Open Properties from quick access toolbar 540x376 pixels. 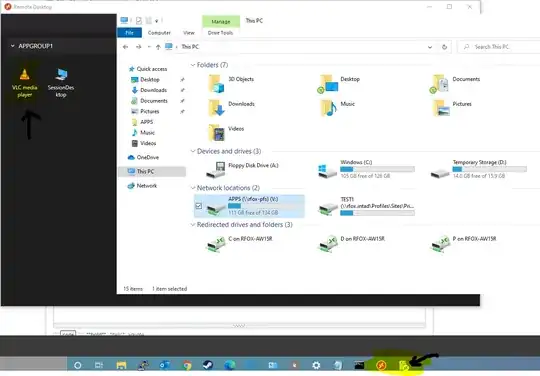pos(138,21)
